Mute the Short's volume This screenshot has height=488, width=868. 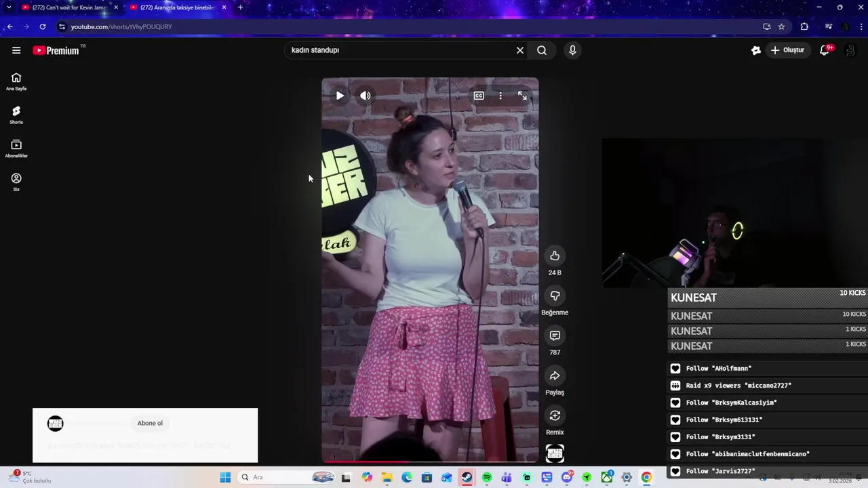[365, 96]
